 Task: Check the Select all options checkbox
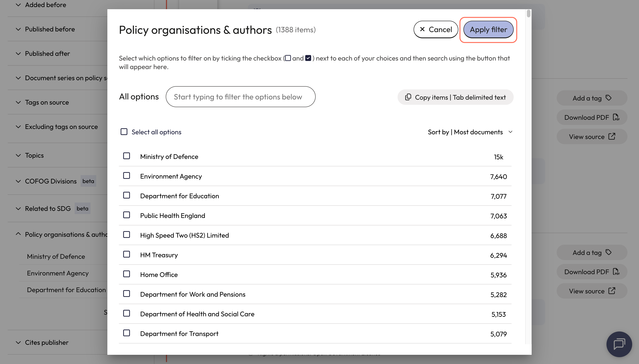pos(124,132)
